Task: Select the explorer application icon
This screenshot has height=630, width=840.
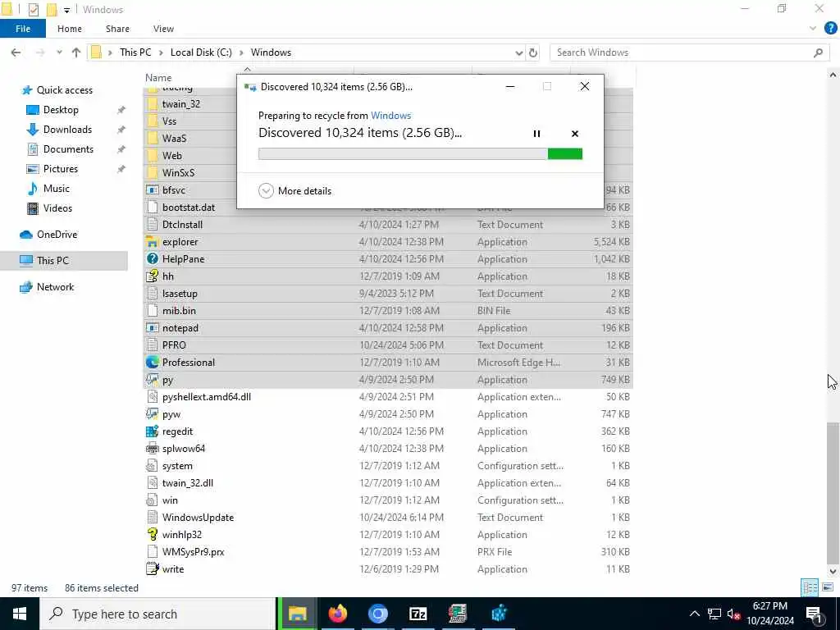Action: [153, 242]
